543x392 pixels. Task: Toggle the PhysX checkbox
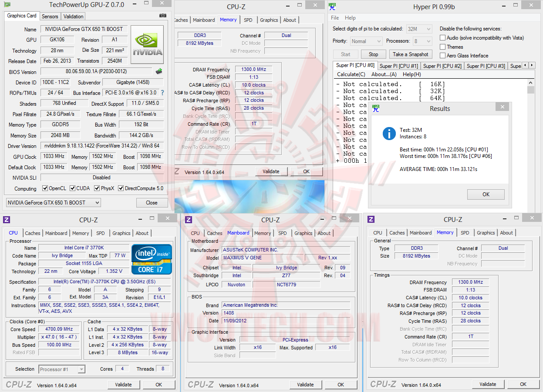(x=97, y=188)
